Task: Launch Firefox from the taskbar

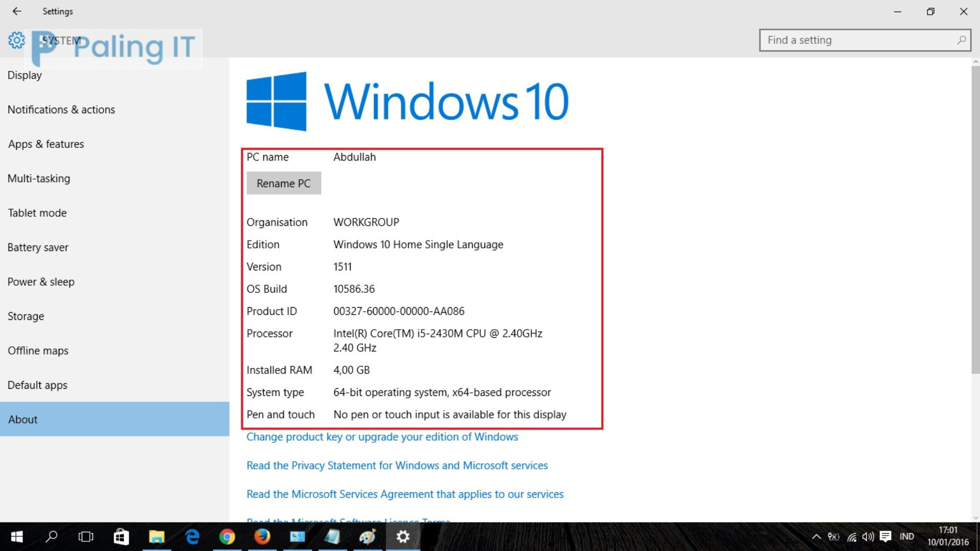Action: click(x=262, y=537)
